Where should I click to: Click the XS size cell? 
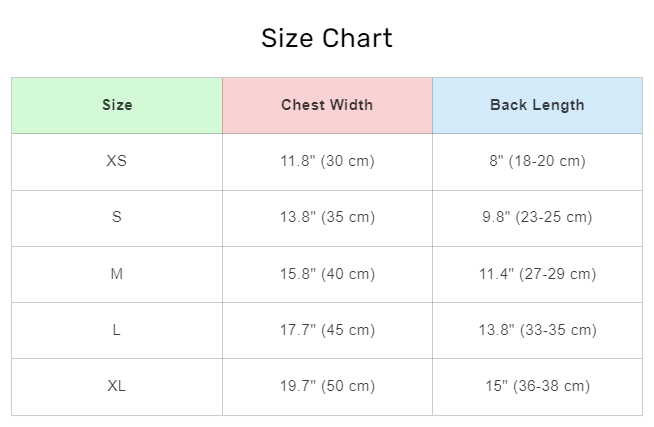pos(117,161)
